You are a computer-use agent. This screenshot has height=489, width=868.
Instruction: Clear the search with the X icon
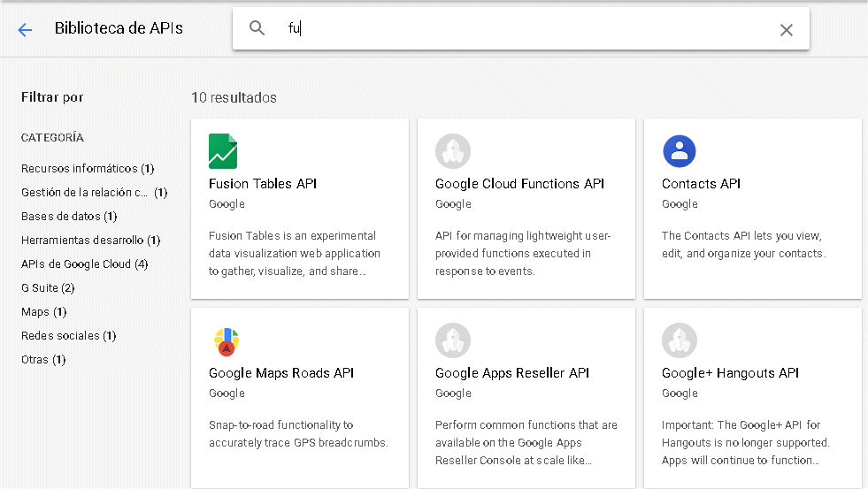click(x=786, y=30)
